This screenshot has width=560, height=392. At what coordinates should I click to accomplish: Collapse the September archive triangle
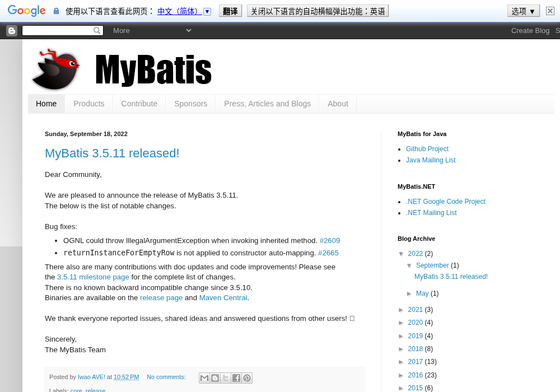click(409, 265)
